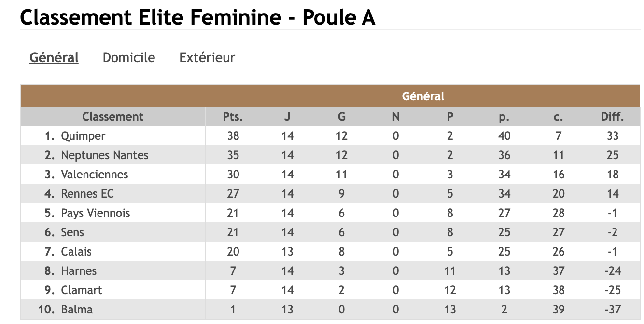Click the brown Général table header band
Screen dimensions: 644x324
423,96
